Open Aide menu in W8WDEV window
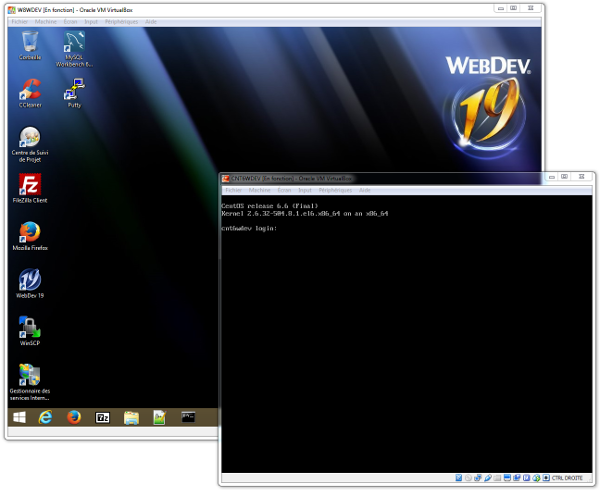 [x=151, y=22]
